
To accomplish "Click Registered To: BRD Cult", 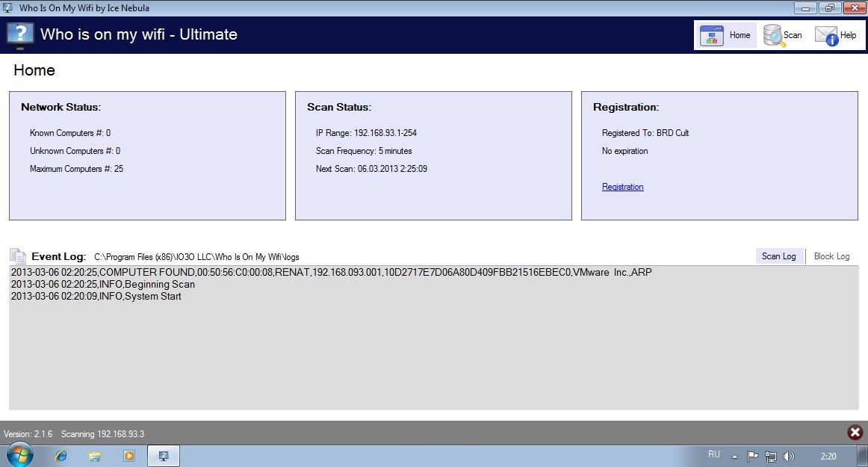I will click(645, 133).
